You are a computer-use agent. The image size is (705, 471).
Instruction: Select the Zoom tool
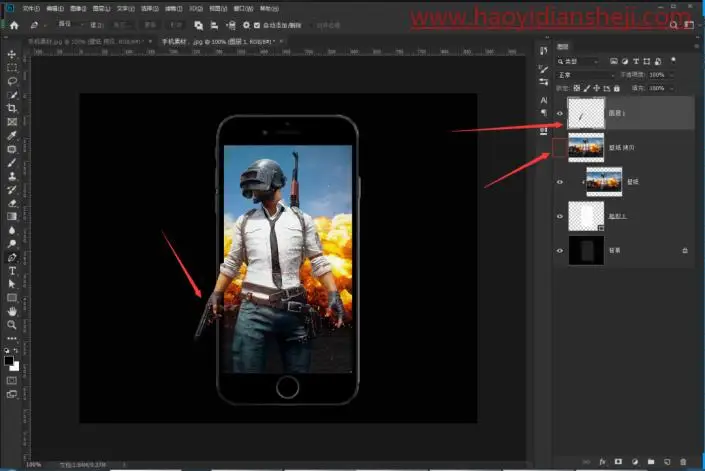[12, 324]
